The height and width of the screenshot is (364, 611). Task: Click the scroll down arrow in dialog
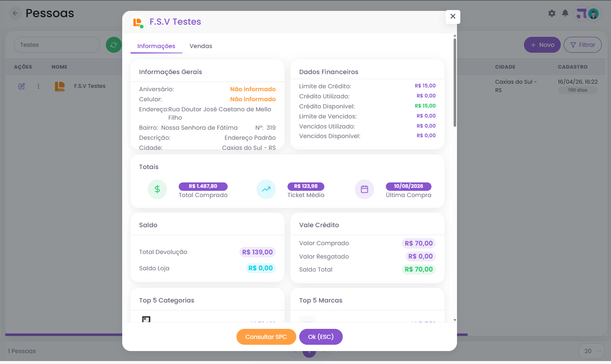pyautogui.click(x=455, y=320)
